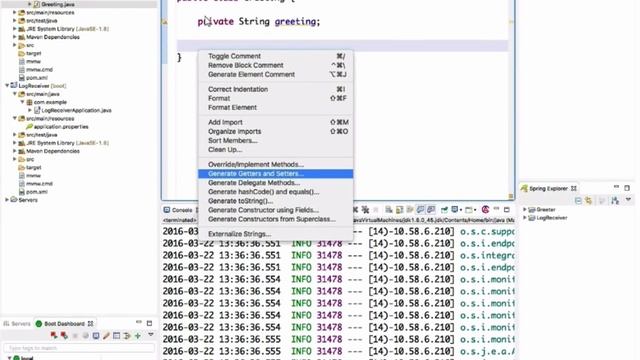Expand the Servers project node
This screenshot has width=640, height=360.
[7, 200]
